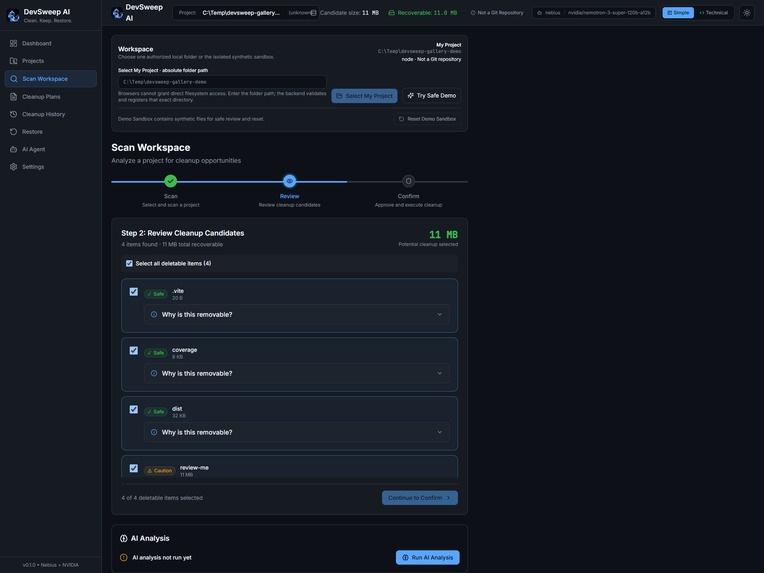Click 'Candidate size: 11 MB' in header

(x=349, y=13)
